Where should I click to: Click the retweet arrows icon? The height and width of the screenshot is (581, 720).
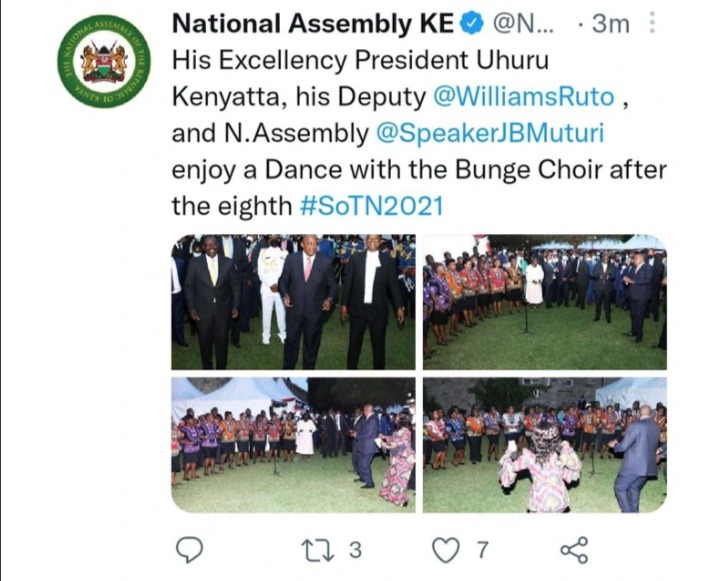317,550
